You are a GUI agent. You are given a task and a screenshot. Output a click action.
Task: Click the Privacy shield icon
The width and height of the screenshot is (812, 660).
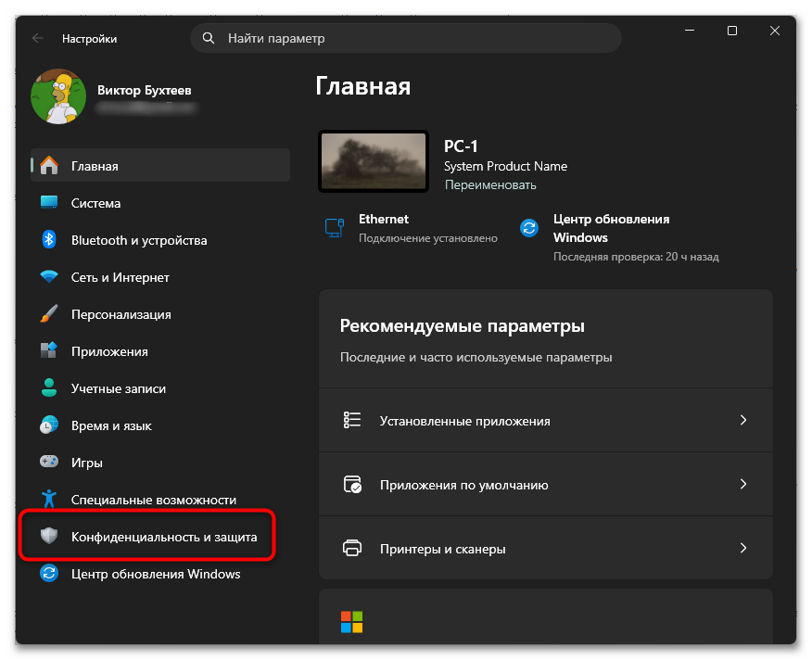coord(49,536)
